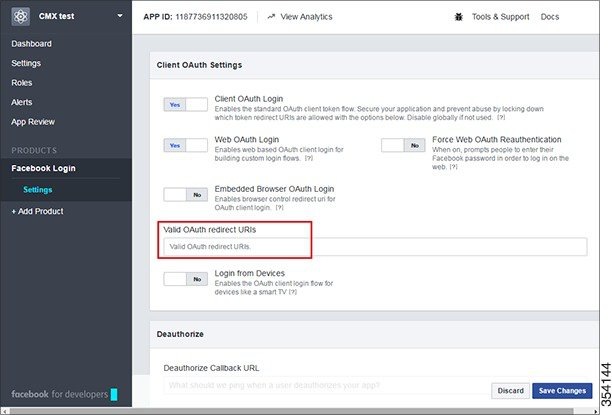Open help [?] for Force Web OAuth Reauthentication
612x415 pixels.
453,167
